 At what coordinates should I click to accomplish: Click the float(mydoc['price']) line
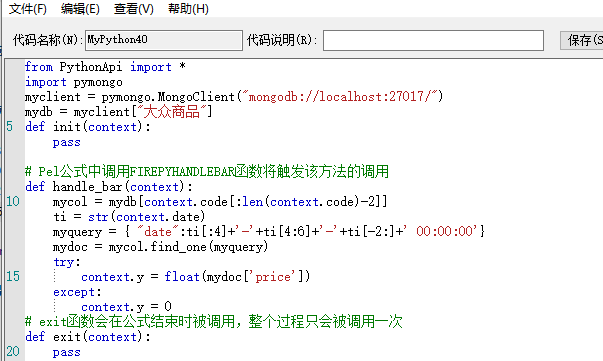coord(195,276)
